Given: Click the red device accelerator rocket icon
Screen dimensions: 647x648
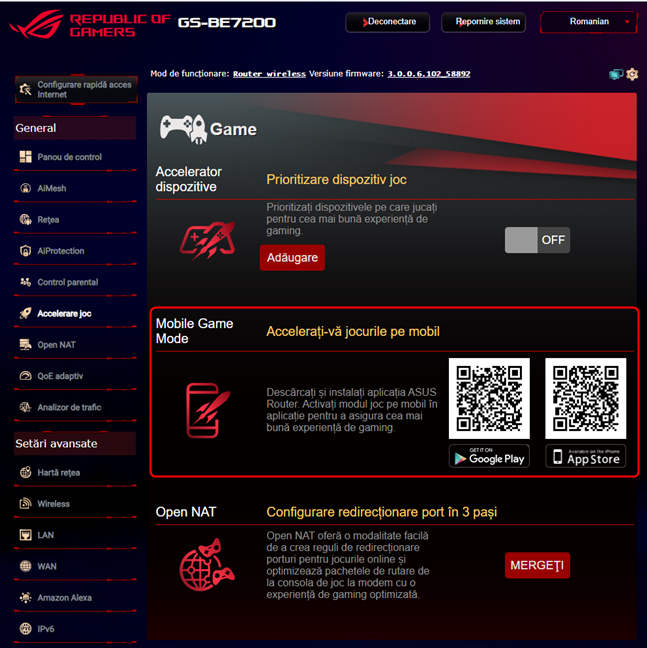Looking at the screenshot, I should coord(207,240).
